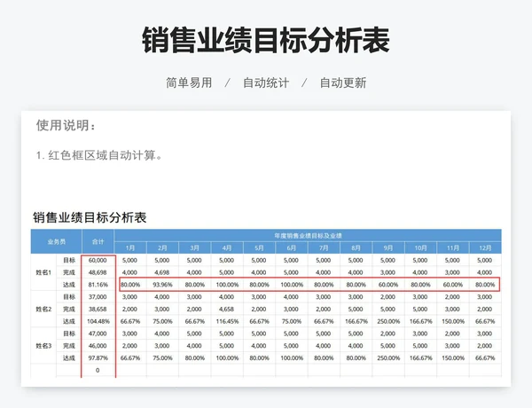
Task: Select 姓名3 达成 row label
Action: pos(69,357)
